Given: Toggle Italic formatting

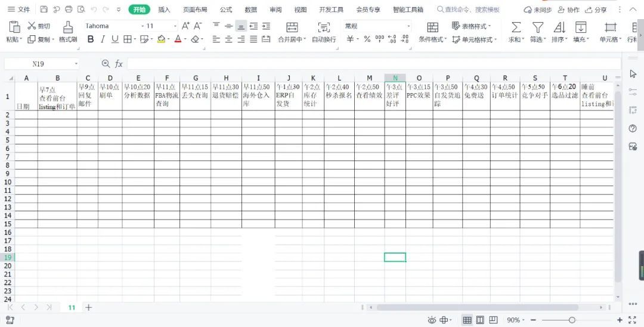Looking at the screenshot, I should [x=103, y=39].
